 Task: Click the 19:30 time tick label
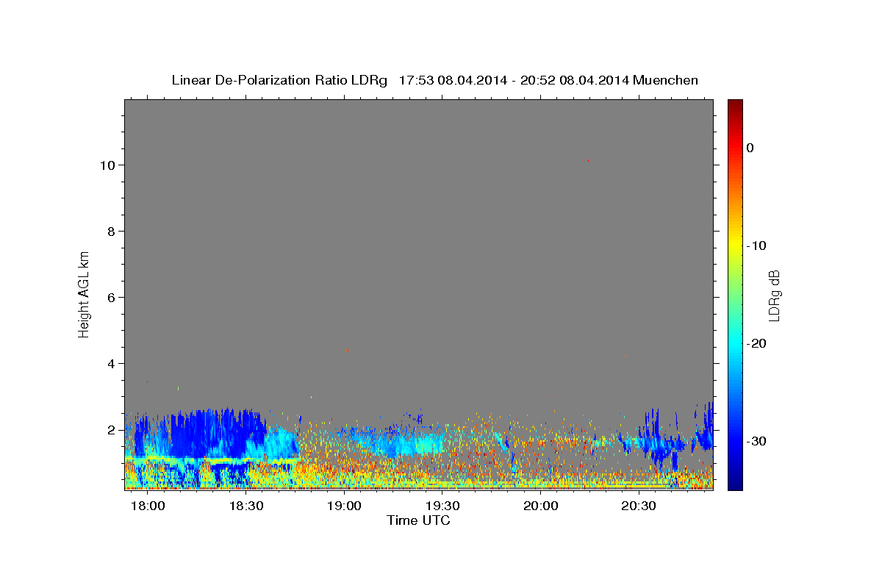(442, 506)
